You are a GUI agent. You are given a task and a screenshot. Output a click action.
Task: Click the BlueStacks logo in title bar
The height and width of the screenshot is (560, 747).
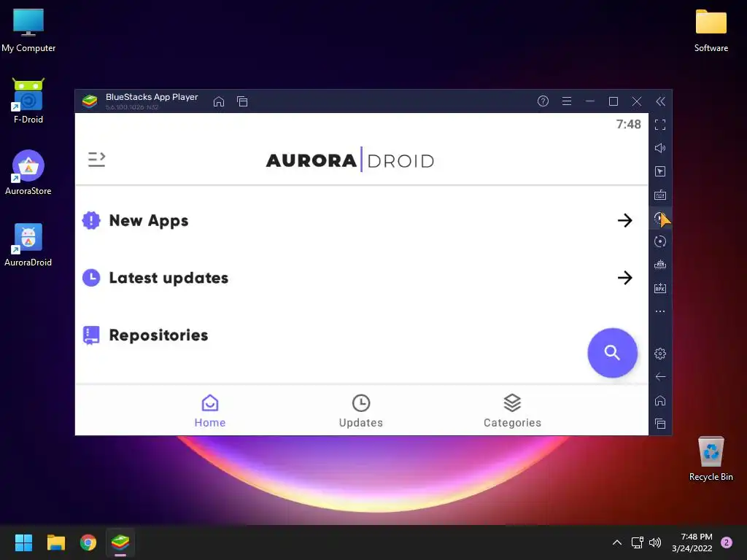coord(90,101)
